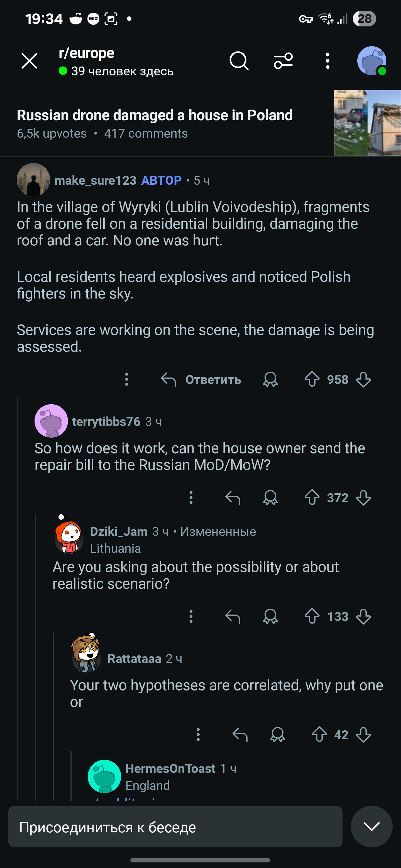Reply to Rattataaa's comment
The image size is (401, 868).
coord(240,735)
